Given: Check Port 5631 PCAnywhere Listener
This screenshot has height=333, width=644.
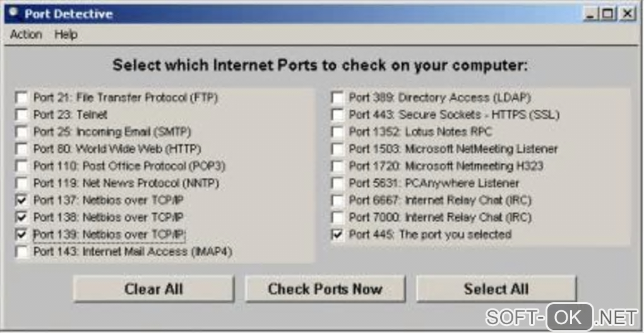Looking at the screenshot, I should (338, 184).
